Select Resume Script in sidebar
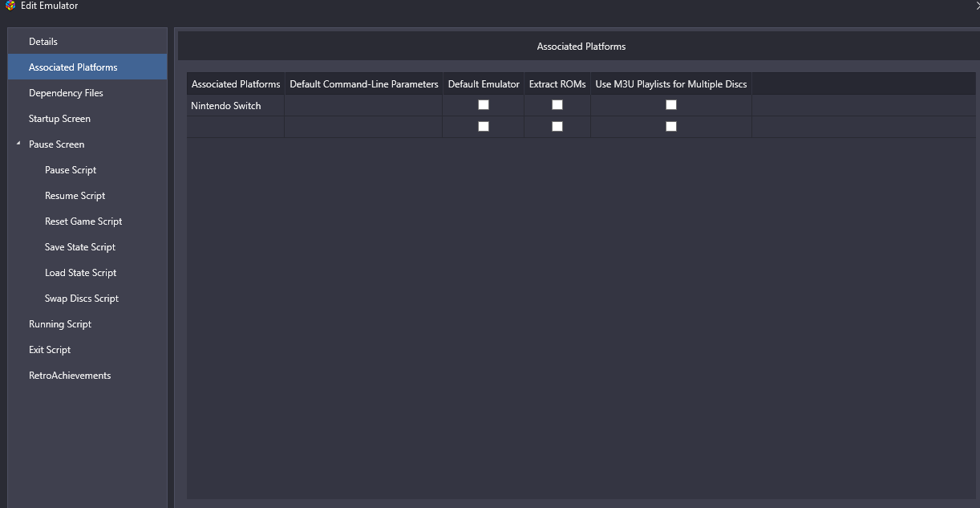The width and height of the screenshot is (980, 508). coord(75,196)
